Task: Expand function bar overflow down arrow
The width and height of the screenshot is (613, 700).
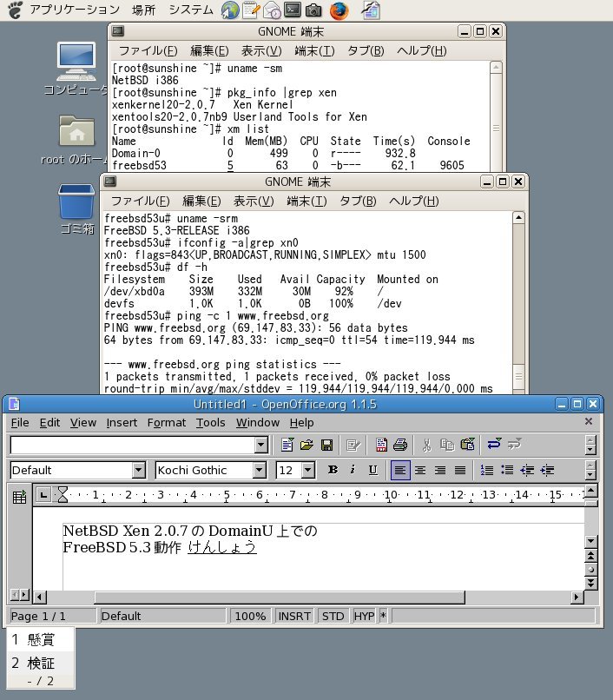Action: 590,450
